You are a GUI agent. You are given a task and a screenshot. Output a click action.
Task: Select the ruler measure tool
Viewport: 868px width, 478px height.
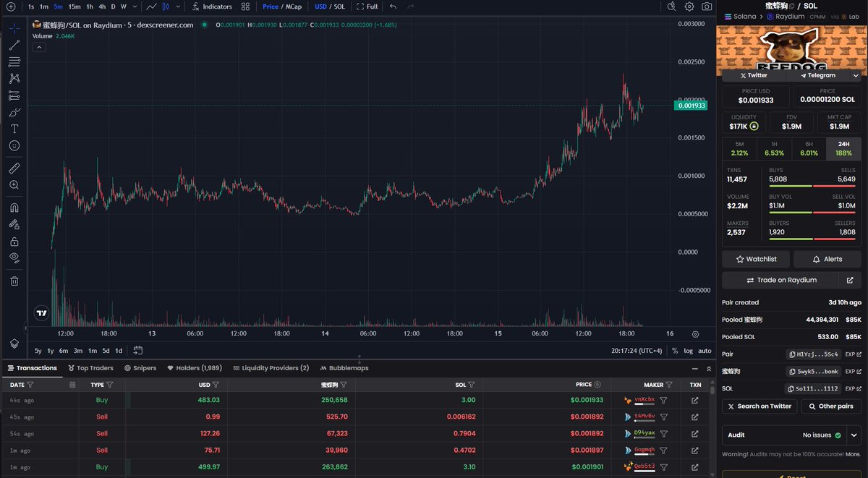[x=14, y=168]
